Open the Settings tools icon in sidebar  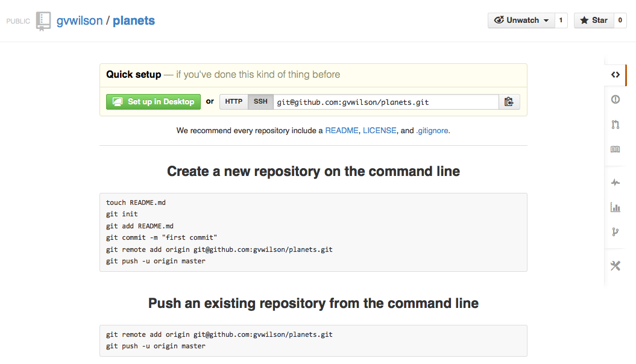616,266
